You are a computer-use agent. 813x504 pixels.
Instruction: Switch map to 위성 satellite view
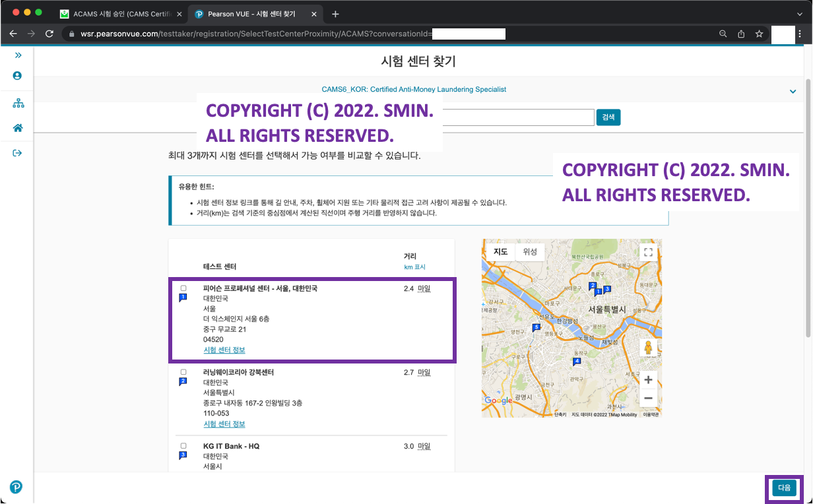click(x=530, y=252)
